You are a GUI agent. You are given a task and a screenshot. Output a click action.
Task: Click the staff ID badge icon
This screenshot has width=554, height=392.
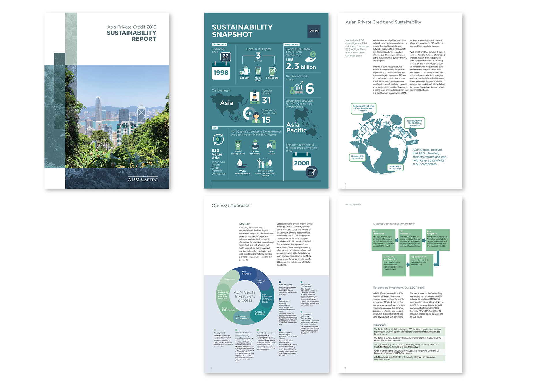coord(254,97)
